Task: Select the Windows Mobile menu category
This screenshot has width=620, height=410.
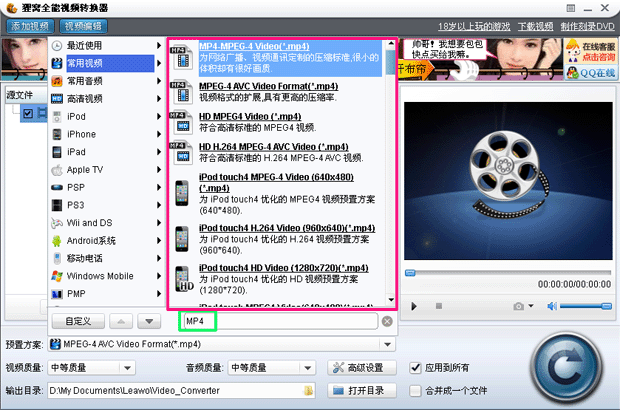Action: tap(107, 276)
